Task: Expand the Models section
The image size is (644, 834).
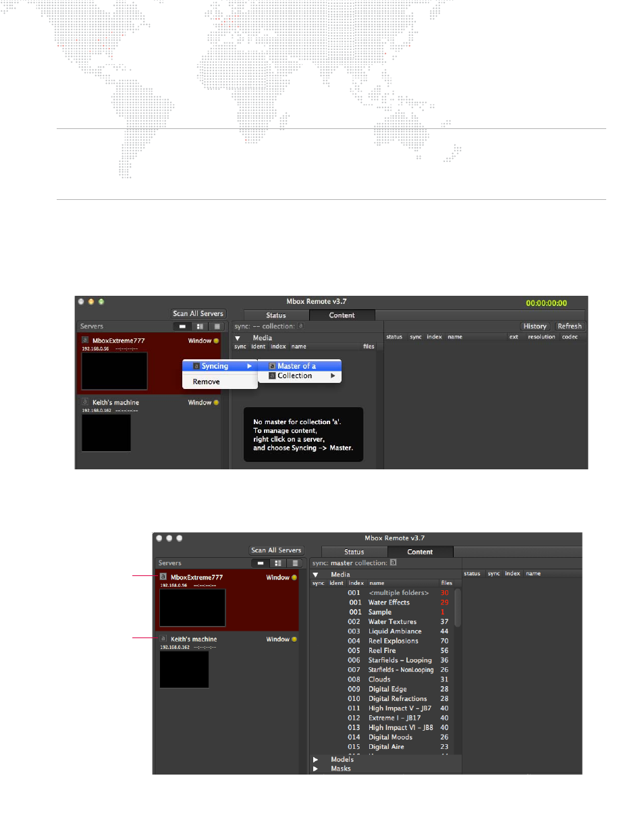Action: (315, 760)
